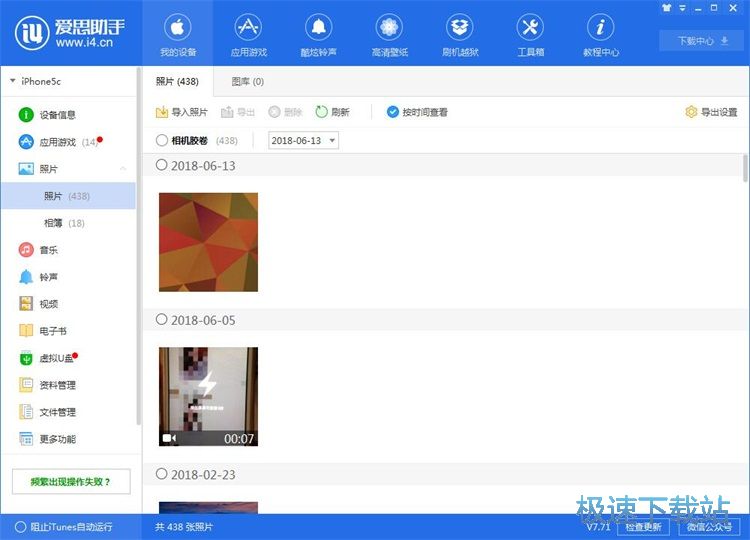Collapse the iPhone5c device tree
750x540 pixels.
point(12,81)
